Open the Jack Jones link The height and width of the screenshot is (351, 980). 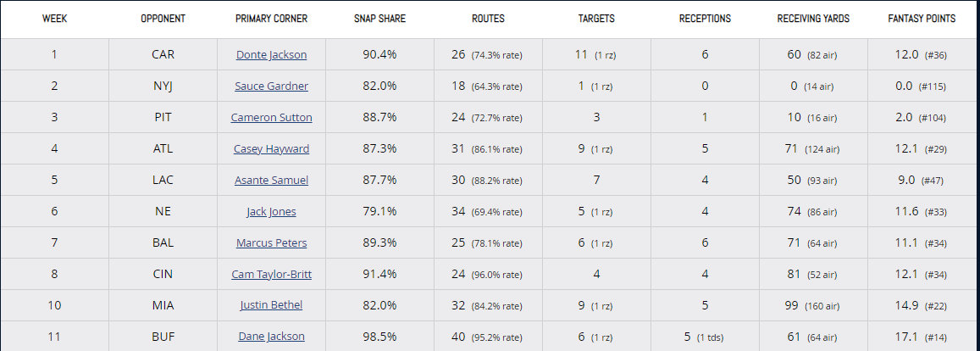coord(271,212)
